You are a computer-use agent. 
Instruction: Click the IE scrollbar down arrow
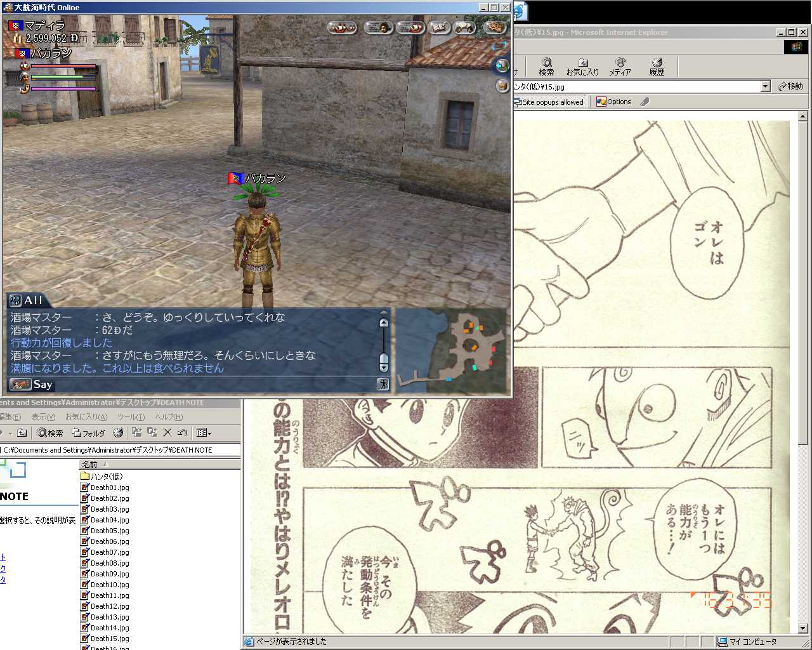point(802,628)
